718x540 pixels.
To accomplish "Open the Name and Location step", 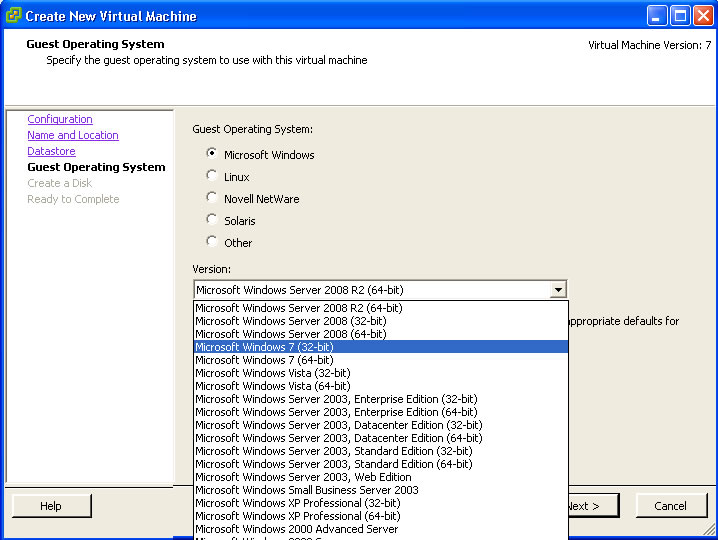I will point(73,135).
